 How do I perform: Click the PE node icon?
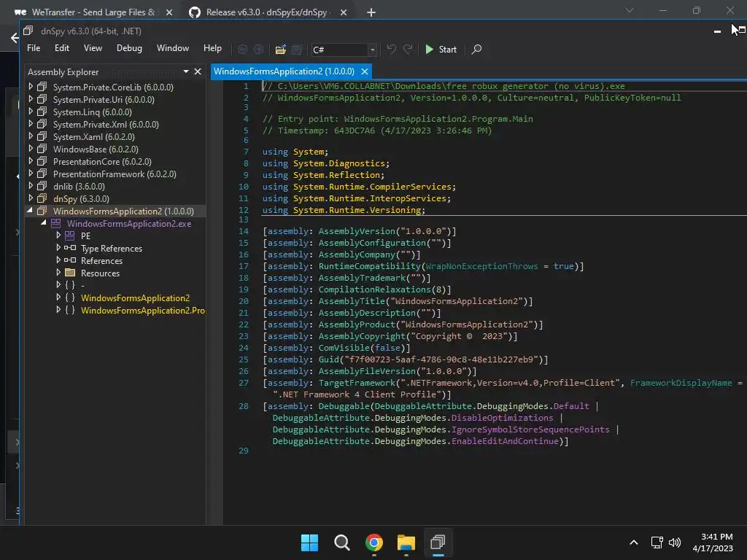click(69, 236)
